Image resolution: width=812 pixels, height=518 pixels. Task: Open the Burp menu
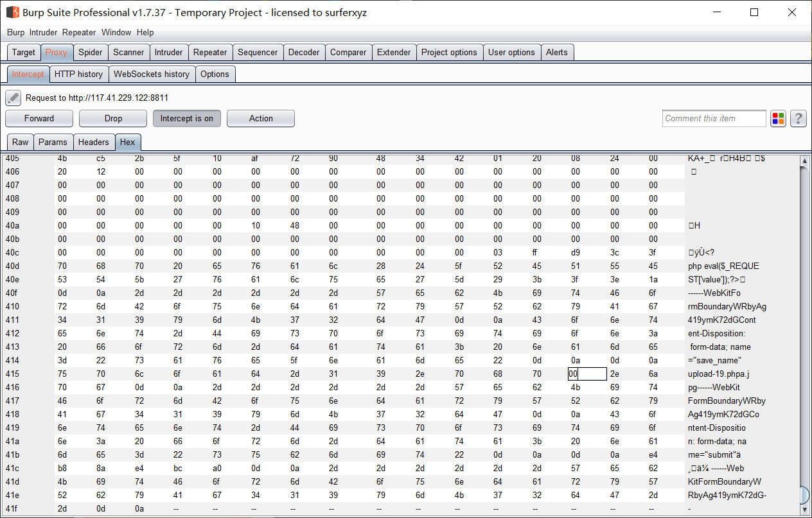15,32
